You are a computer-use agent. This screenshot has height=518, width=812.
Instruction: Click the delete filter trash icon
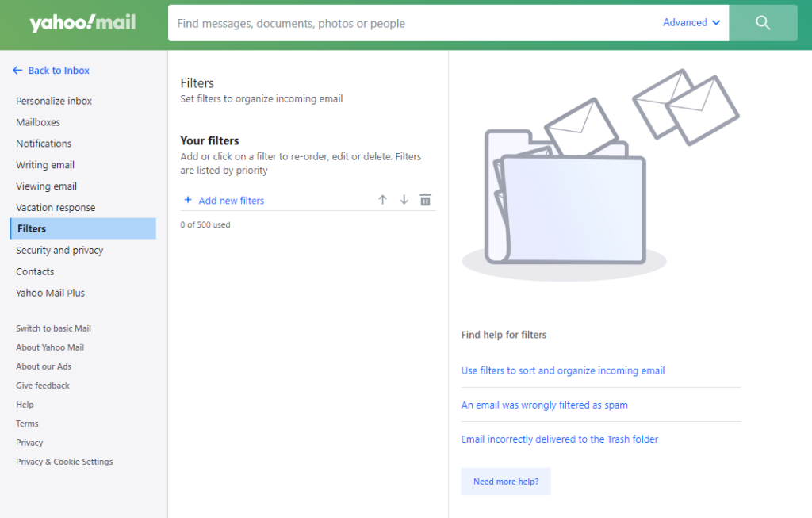tap(425, 199)
